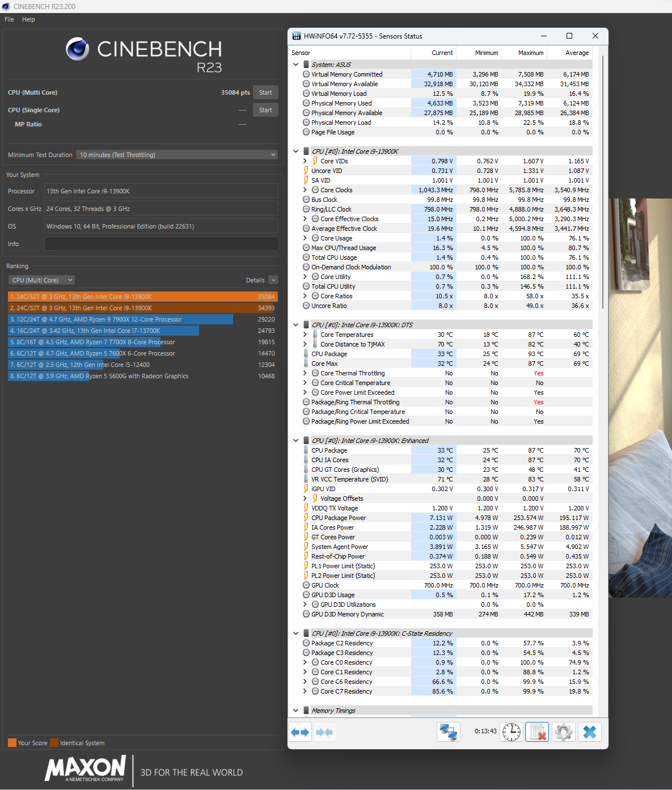Click the Sensor column header
Viewport: 672px width, 790px height.
(x=350, y=53)
